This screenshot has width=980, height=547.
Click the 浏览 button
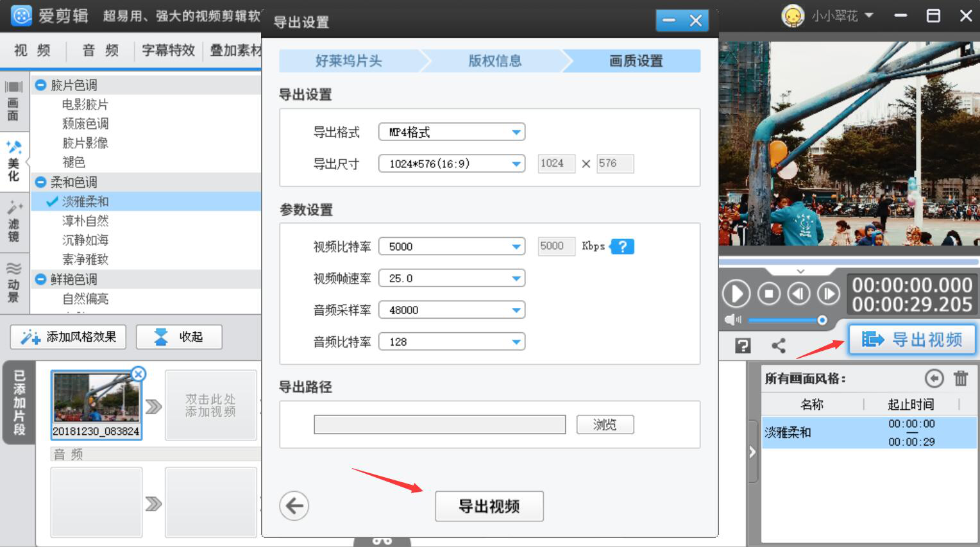tap(605, 425)
